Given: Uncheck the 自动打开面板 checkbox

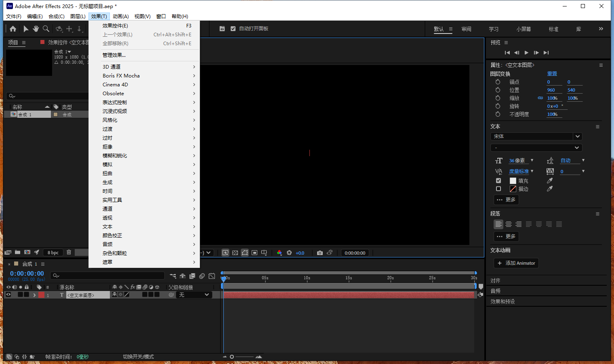Looking at the screenshot, I should (x=233, y=29).
